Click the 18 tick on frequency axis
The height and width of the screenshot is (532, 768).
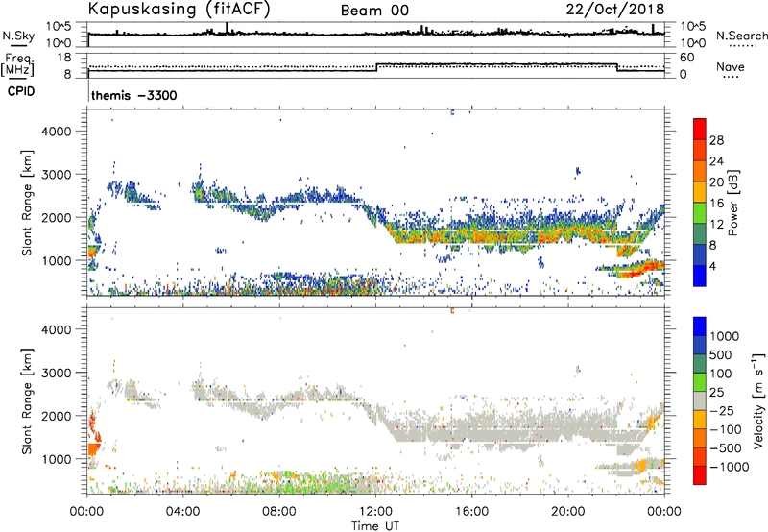tap(65, 58)
